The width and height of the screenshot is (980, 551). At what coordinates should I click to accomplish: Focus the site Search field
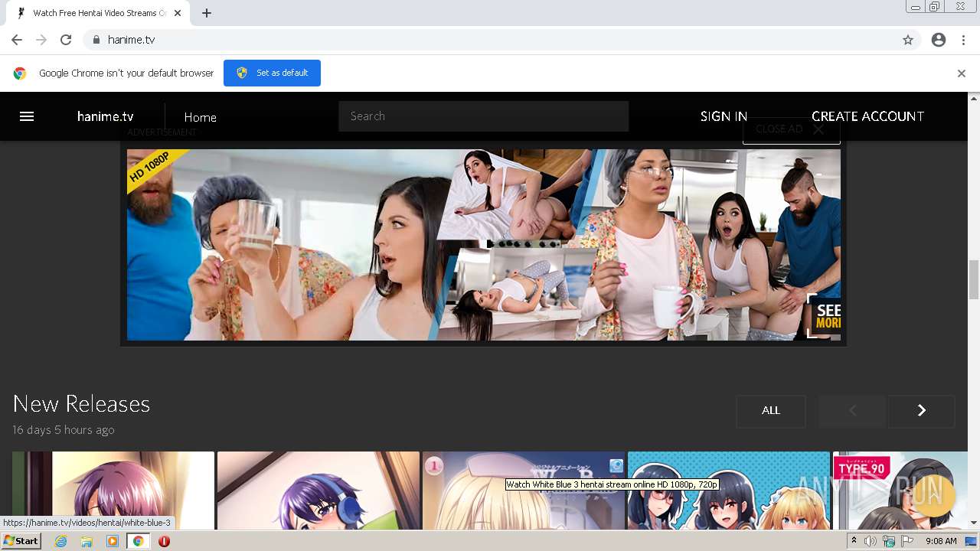click(x=483, y=116)
